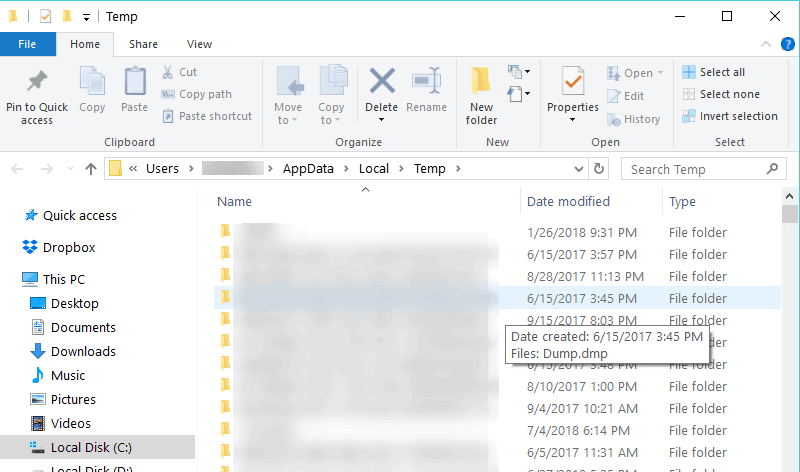Open Videos in navigation pane

[61, 423]
